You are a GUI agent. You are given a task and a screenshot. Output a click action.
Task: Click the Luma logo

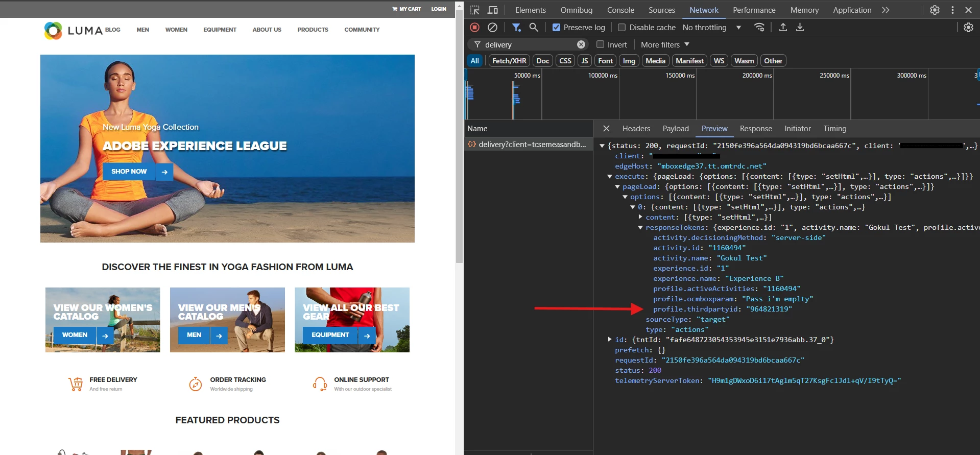coord(74,31)
